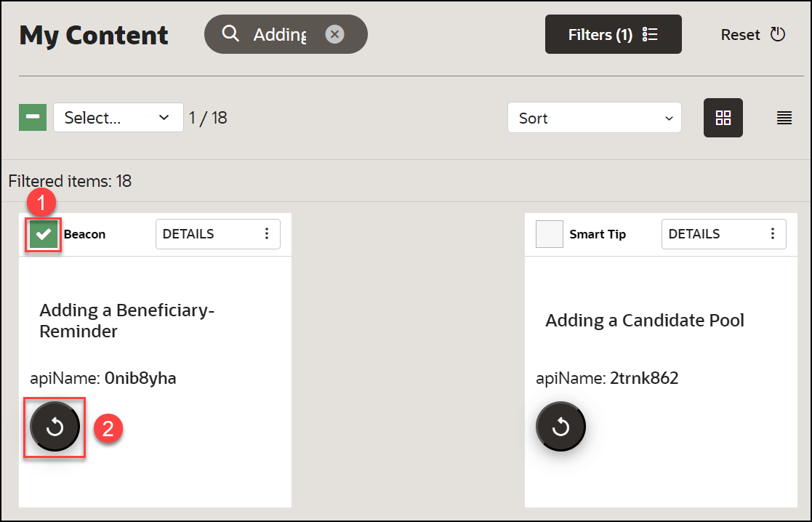Open Beacon card three-dot menu
The image size is (812, 522).
[267, 233]
